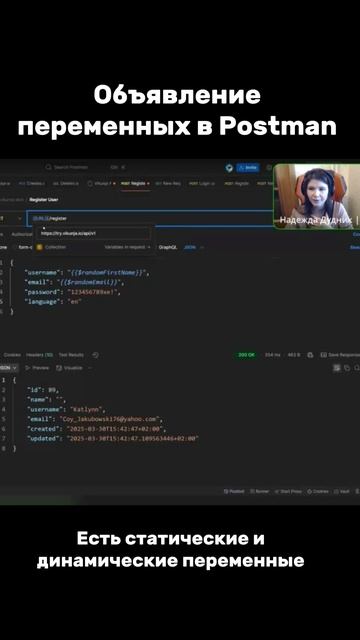
Task: Open the JSON body format dropdown
Action: (193, 247)
